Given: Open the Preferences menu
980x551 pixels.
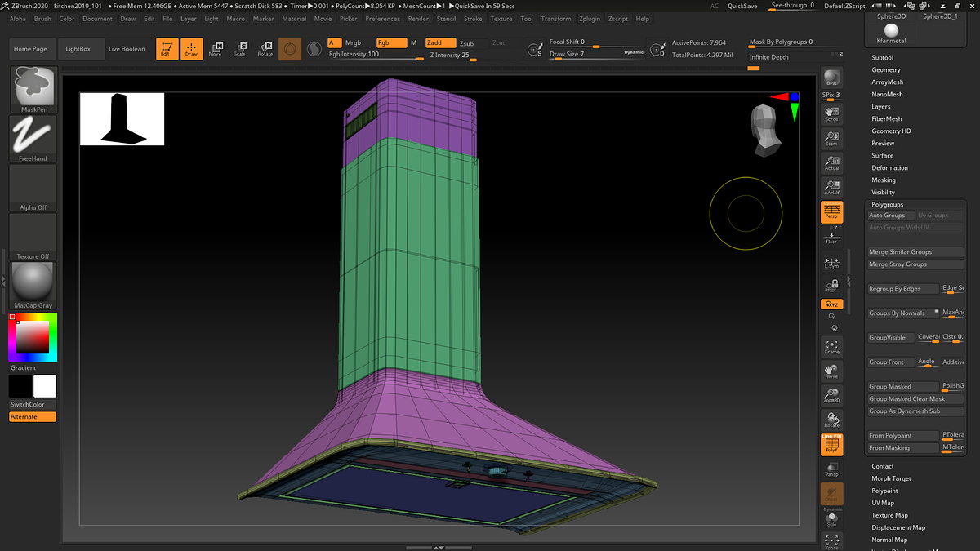Looking at the screenshot, I should click(x=382, y=19).
